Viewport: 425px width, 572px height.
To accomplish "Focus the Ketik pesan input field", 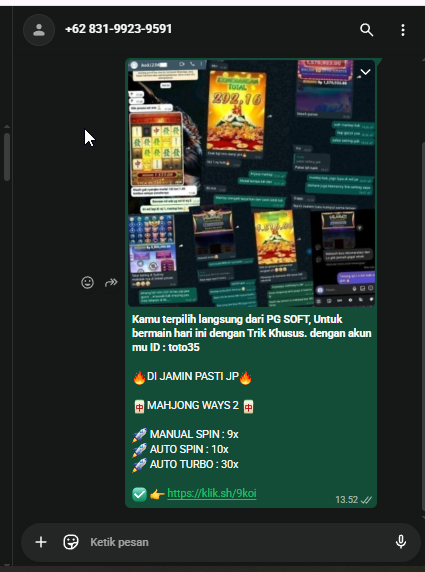I will pos(237,542).
